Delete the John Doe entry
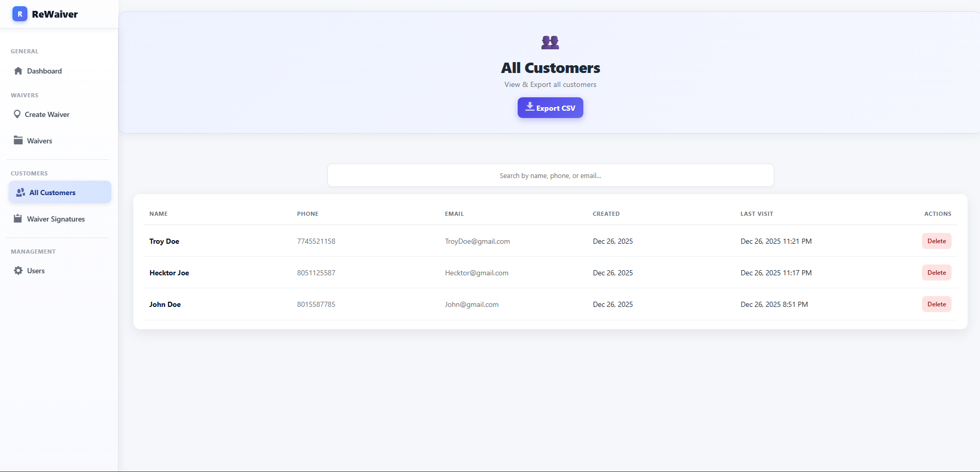980x472 pixels. point(936,304)
